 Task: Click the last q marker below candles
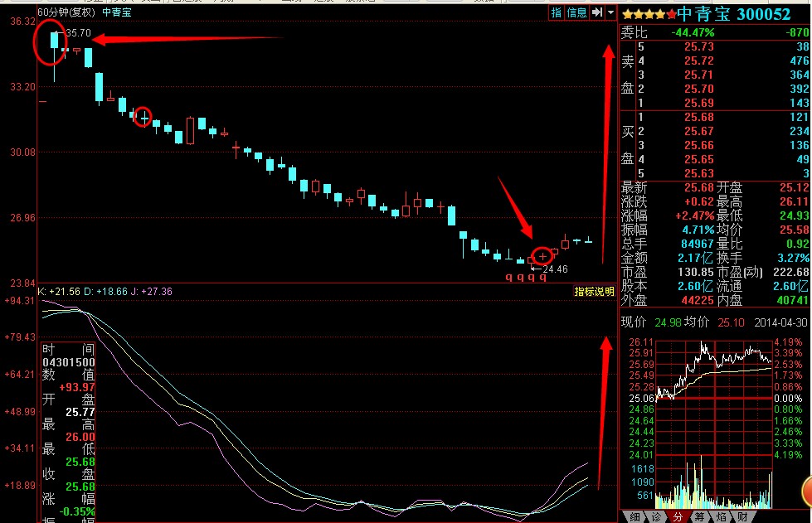[542, 278]
